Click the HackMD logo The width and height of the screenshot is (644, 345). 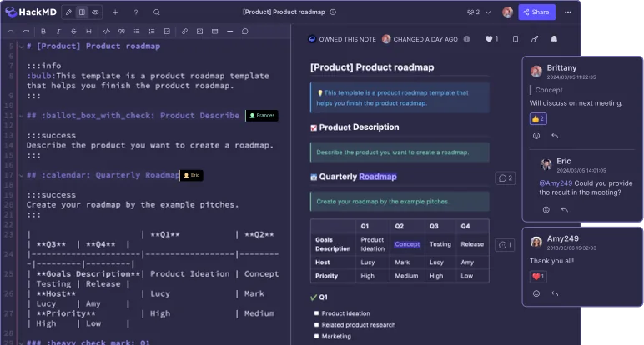(x=30, y=12)
